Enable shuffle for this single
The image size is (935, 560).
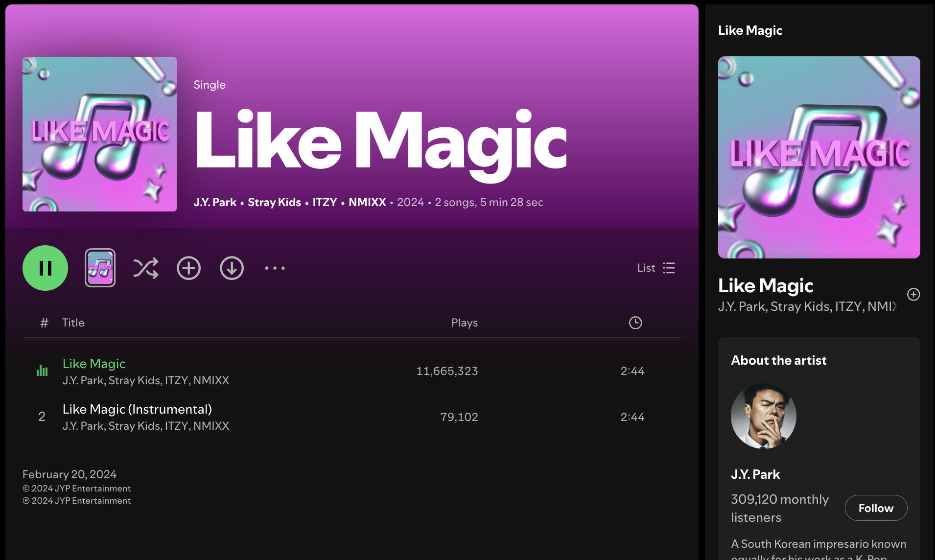tap(146, 268)
